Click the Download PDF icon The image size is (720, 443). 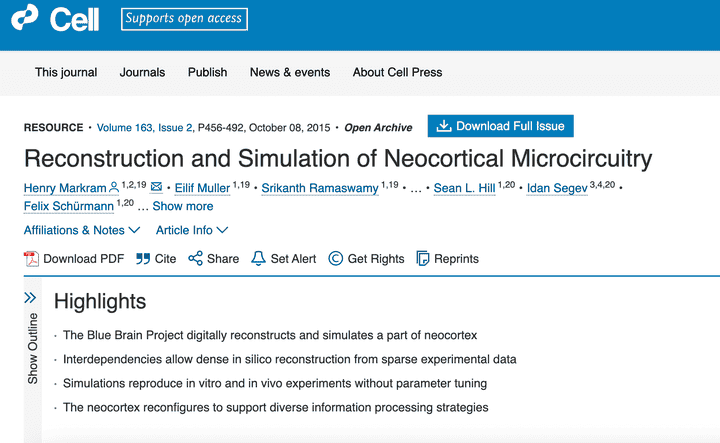[31, 259]
